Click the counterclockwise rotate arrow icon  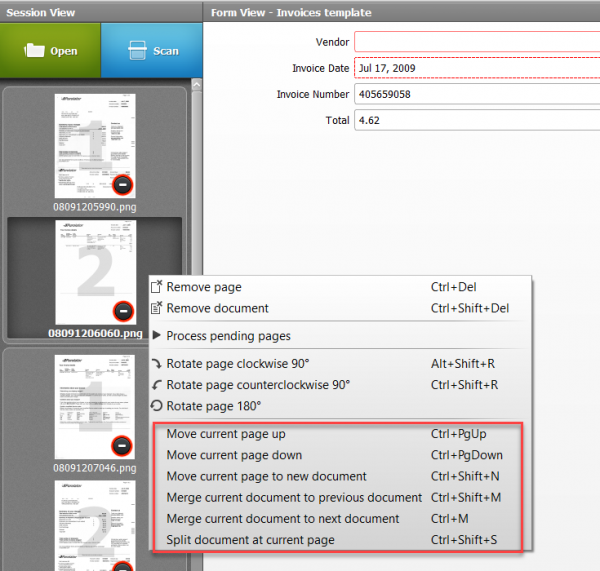pos(157,384)
